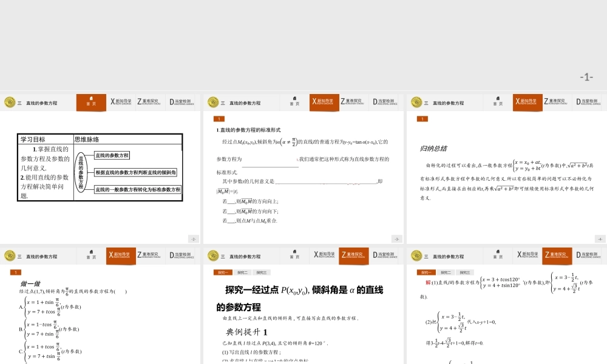Screen dimensions: 607x364
Task: Select the house-shaped 首页 icon on the bottom-right slide
Action: 497,255
